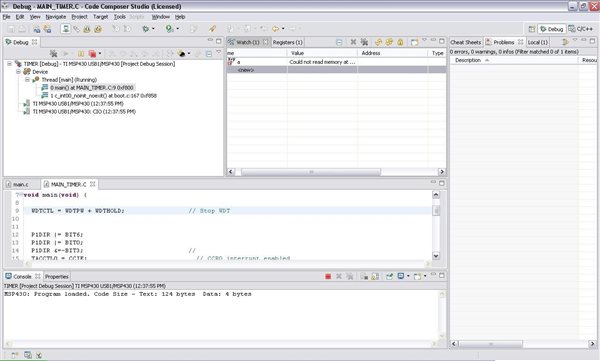Screen dimensions: 600x361
Task: Collapse the TIMER [Debug] tree node
Action: click(10, 64)
